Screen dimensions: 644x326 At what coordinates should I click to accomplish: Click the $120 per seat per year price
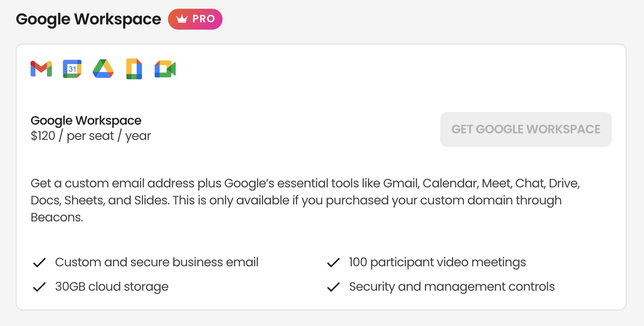pos(91,136)
